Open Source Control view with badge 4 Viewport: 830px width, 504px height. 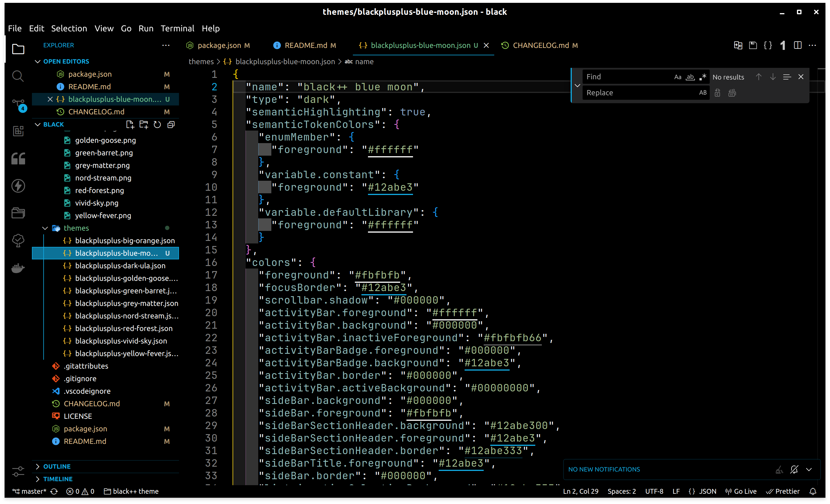pyautogui.click(x=19, y=105)
